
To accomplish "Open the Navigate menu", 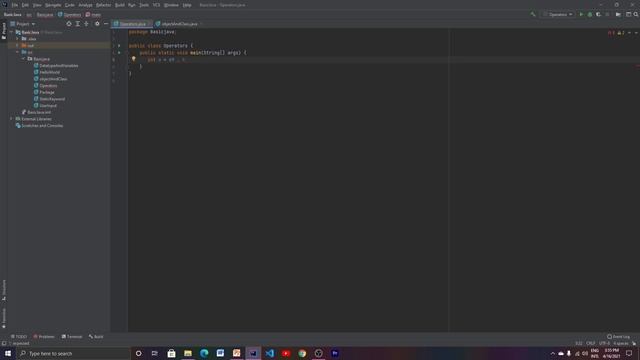I will tap(53, 5).
